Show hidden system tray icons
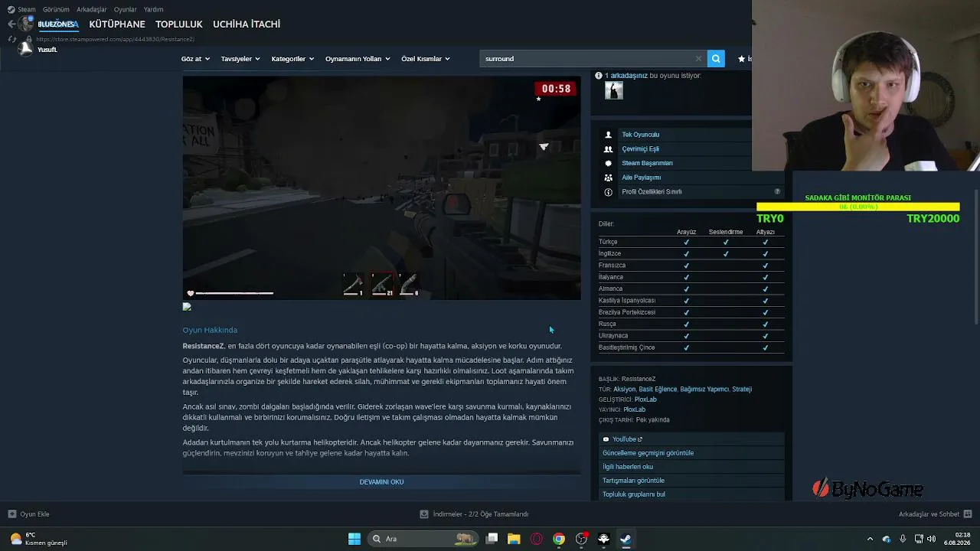The width and height of the screenshot is (980, 551). point(870,539)
